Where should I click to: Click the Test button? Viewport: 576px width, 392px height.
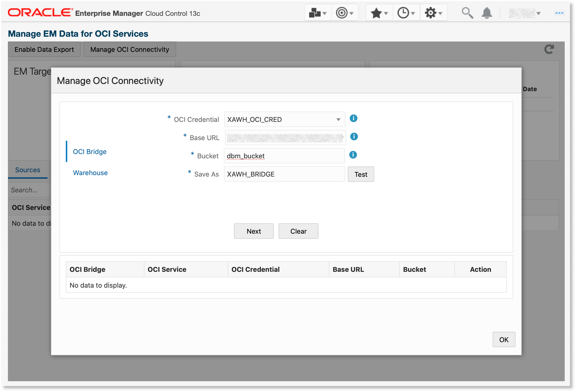pos(361,174)
